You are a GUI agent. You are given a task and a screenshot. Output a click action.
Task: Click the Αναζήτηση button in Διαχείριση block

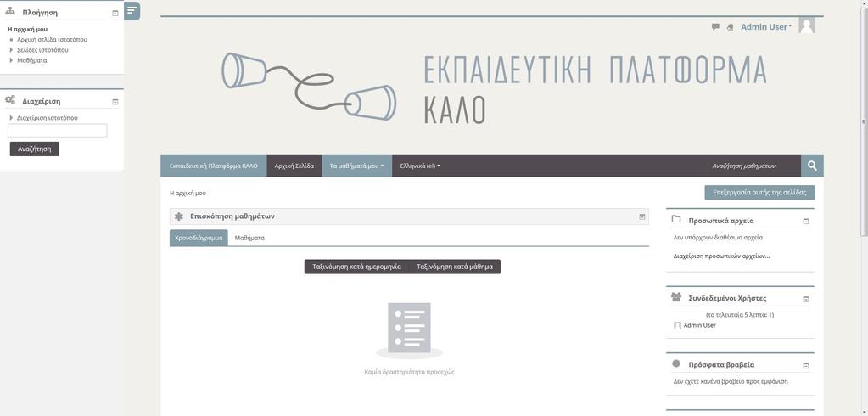(34, 149)
